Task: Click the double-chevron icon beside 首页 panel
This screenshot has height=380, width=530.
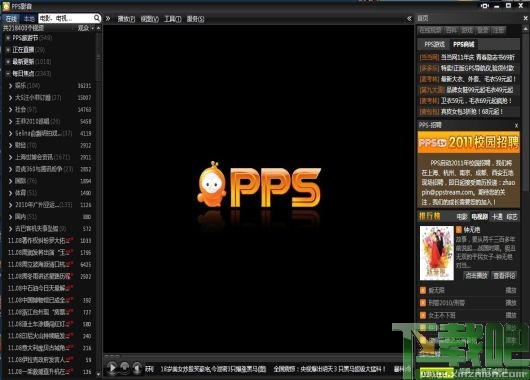Action: click(409, 19)
